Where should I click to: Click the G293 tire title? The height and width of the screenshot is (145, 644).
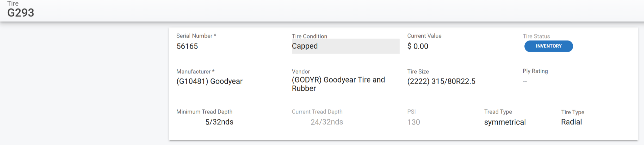click(21, 13)
